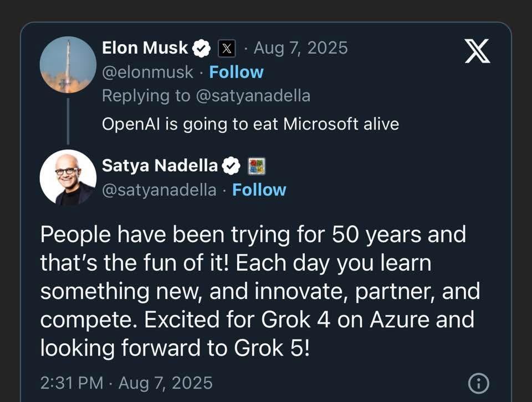Click Satya Nadella's verified checkmark badge
This screenshot has width=532, height=402.
[232, 166]
